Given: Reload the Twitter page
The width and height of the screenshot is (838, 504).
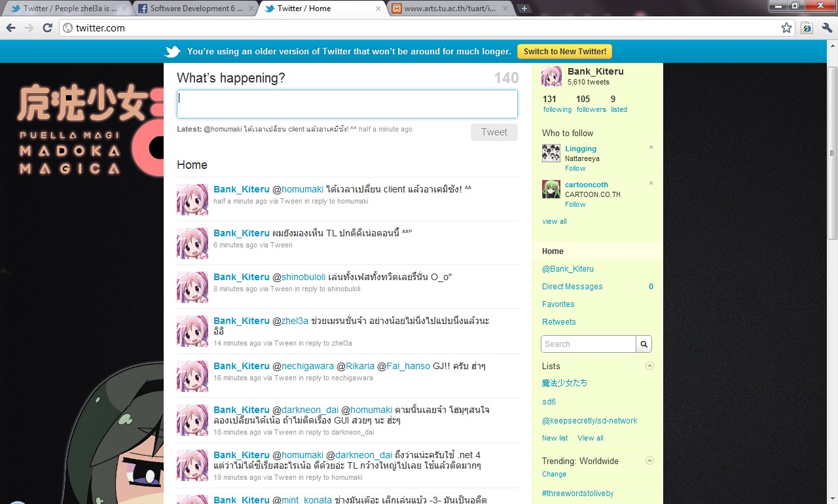Looking at the screenshot, I should (47, 28).
